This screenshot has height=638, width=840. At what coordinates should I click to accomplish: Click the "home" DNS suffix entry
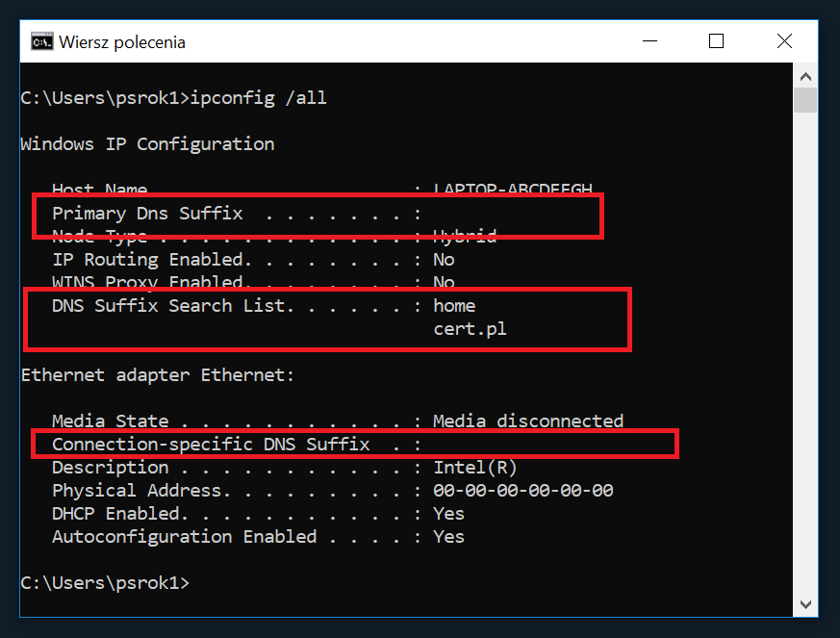454,306
